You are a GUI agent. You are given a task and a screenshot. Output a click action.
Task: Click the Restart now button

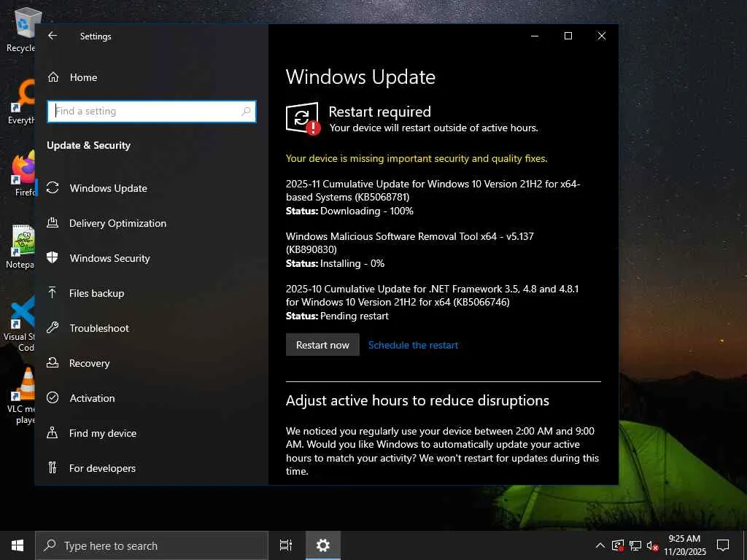point(322,345)
